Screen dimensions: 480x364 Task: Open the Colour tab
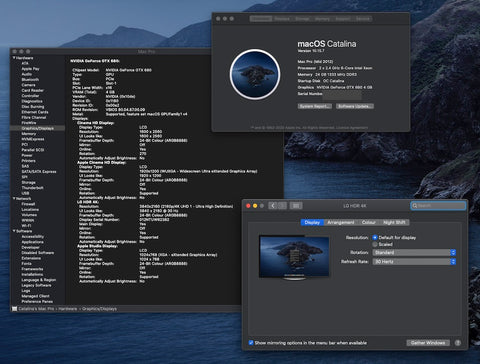[x=369, y=222]
